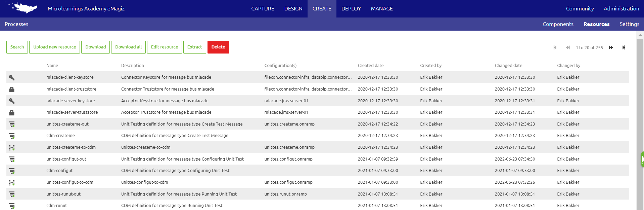This screenshot has width=644, height=210.
Task: Click the Search button
Action: 17,47
